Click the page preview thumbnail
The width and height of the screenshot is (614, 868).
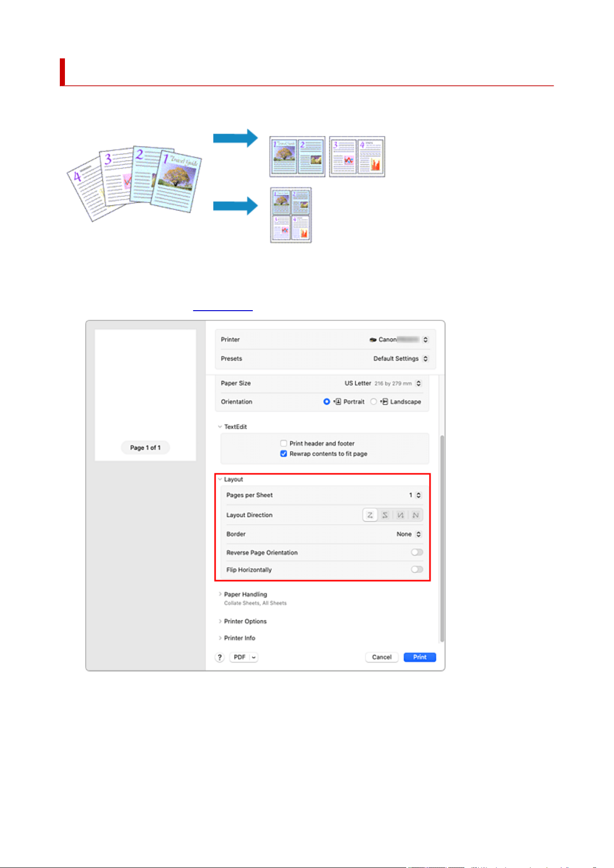[145, 395]
